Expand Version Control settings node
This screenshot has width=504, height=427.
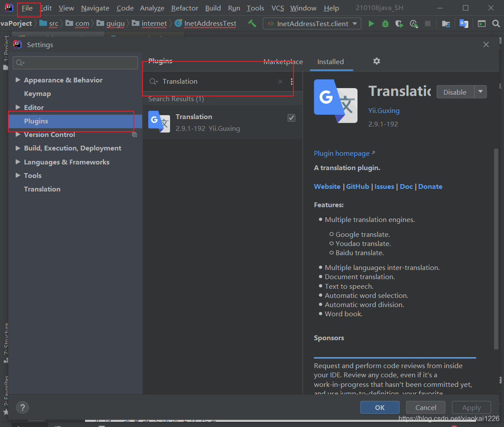pyautogui.click(x=18, y=134)
